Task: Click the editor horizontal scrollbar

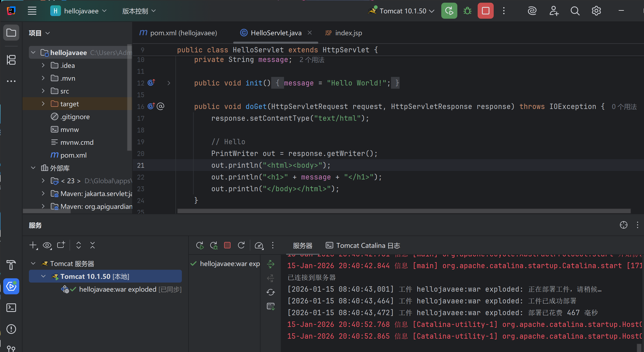Action: tap(404, 211)
